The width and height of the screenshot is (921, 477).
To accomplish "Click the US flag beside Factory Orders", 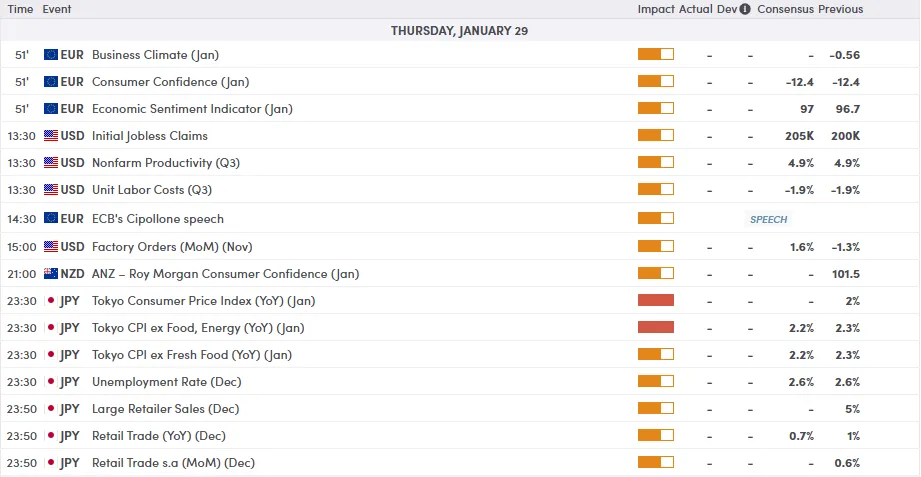I will pyautogui.click(x=50, y=247).
